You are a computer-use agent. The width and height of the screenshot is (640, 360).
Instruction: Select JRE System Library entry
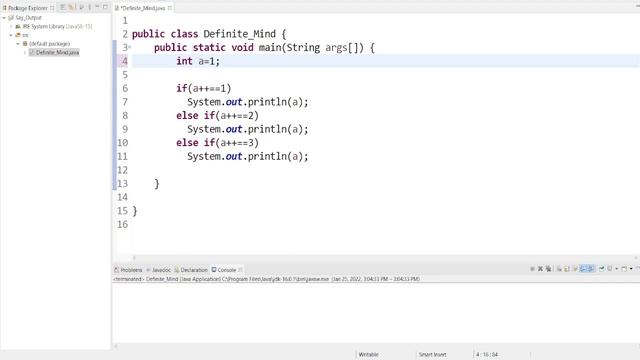click(57, 27)
